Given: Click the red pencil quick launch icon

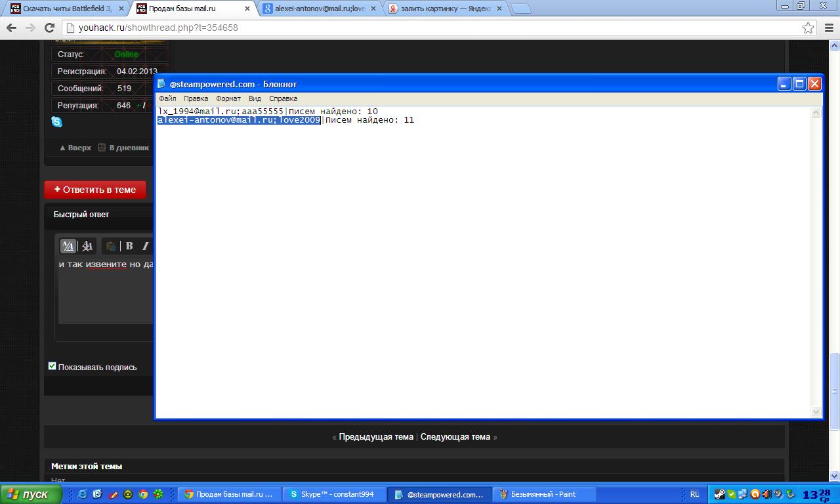Looking at the screenshot, I should 113,494.
